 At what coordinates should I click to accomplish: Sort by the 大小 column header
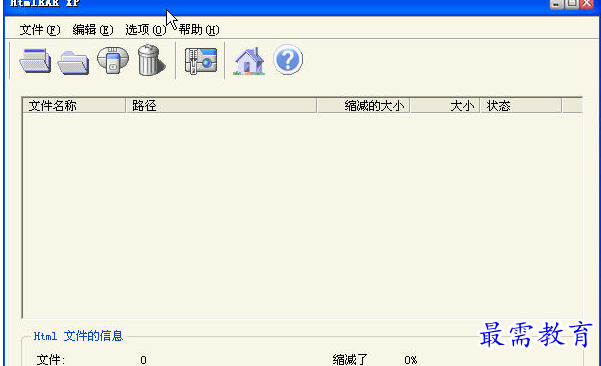[445, 105]
